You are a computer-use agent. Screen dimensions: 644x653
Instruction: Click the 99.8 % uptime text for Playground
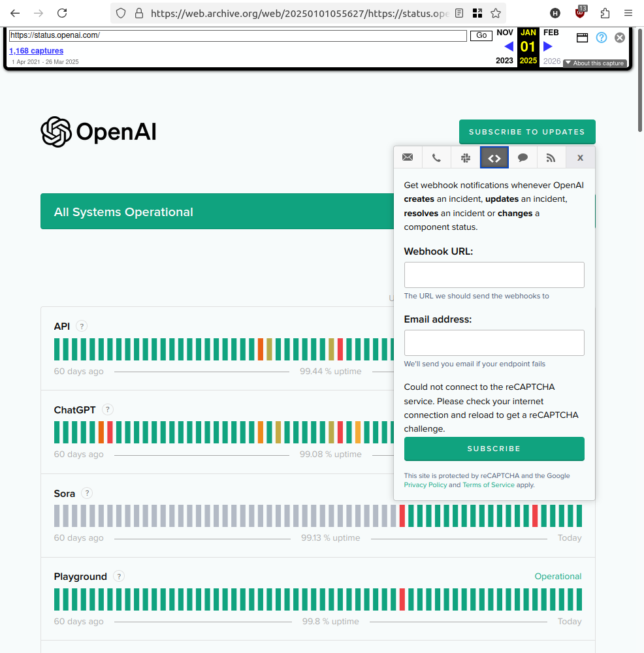click(330, 622)
